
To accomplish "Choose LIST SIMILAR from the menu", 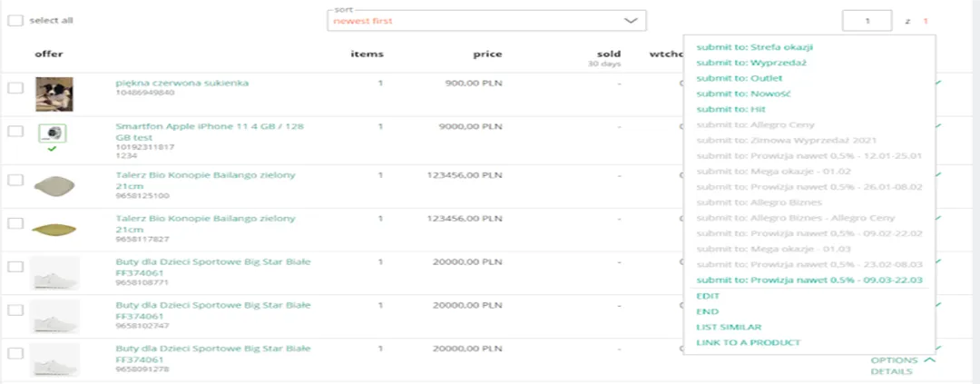I will pos(729,327).
